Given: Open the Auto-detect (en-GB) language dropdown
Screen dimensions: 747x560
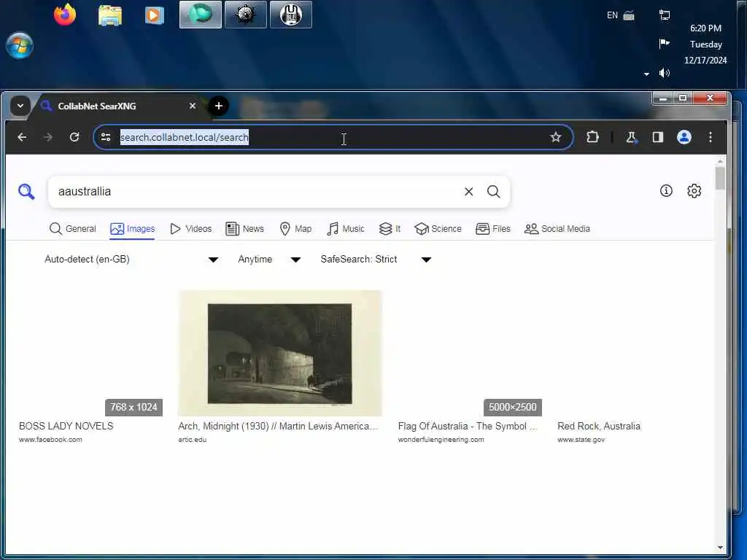Looking at the screenshot, I should click(131, 259).
